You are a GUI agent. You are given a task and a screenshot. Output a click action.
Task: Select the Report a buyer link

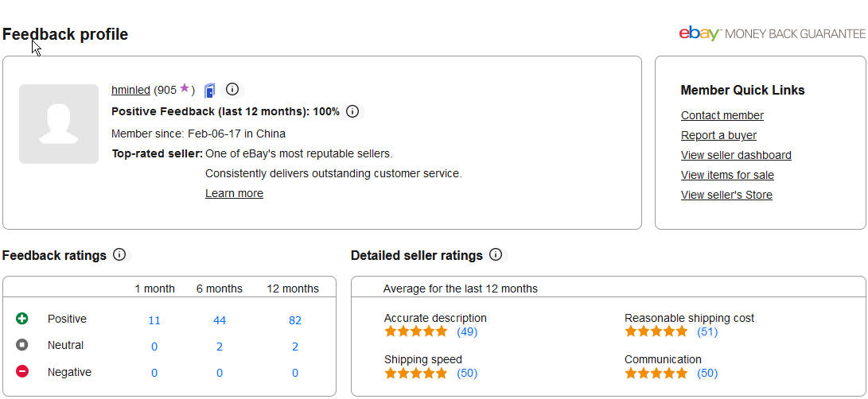coord(718,135)
